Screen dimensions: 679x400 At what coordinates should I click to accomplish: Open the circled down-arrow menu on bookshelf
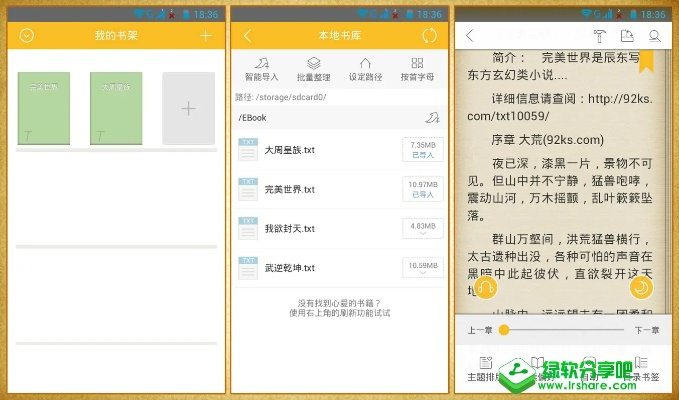tap(27, 36)
